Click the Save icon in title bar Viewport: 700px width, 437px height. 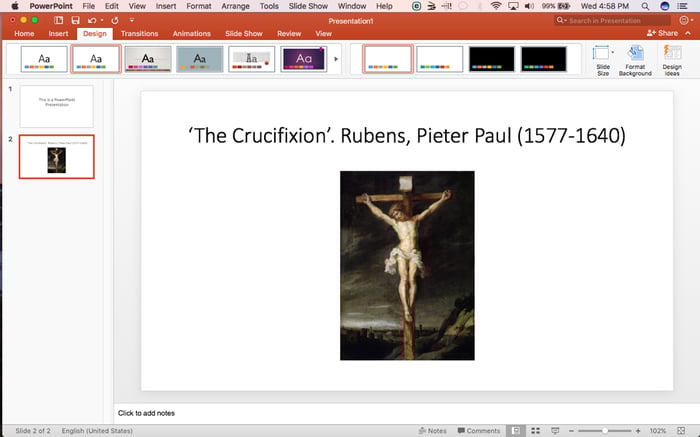[x=75, y=21]
